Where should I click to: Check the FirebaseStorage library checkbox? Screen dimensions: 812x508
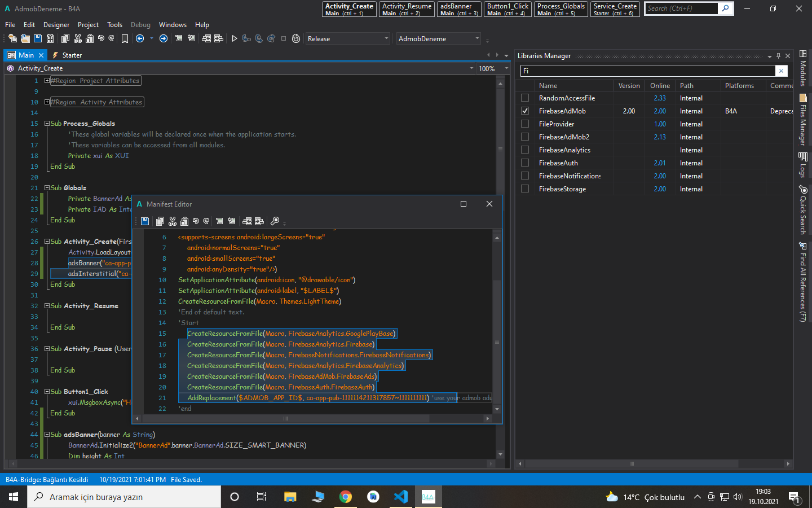tap(525, 189)
